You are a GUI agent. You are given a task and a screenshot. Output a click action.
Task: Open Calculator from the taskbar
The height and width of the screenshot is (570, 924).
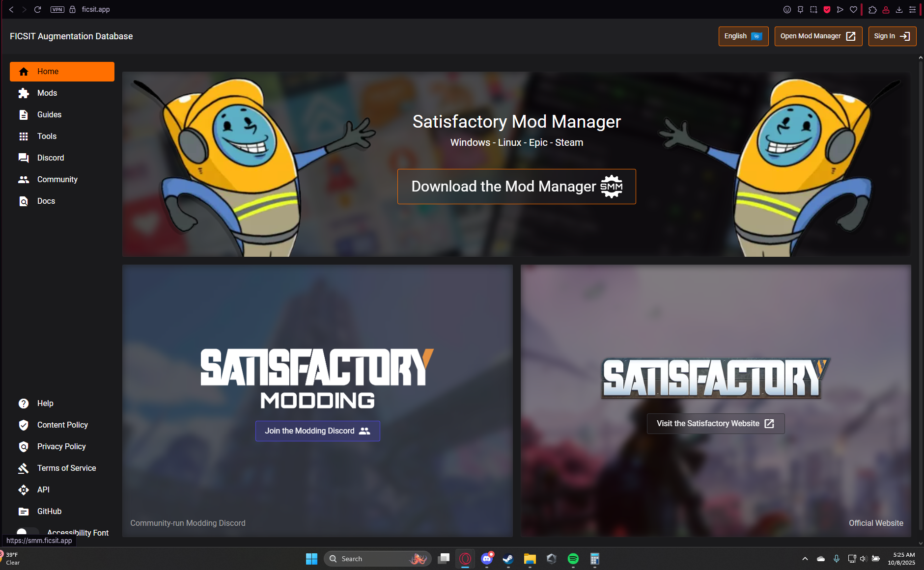pos(595,559)
